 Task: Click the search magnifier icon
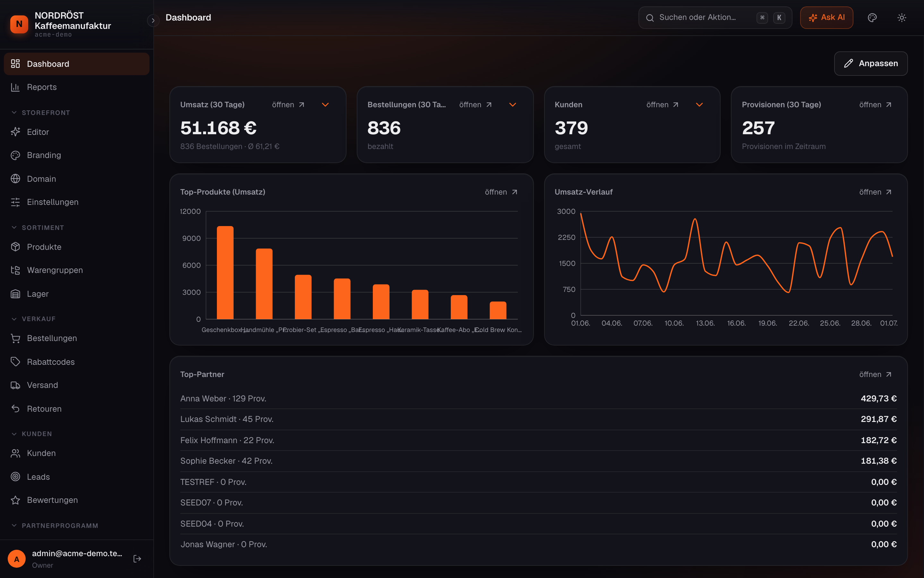coord(650,18)
